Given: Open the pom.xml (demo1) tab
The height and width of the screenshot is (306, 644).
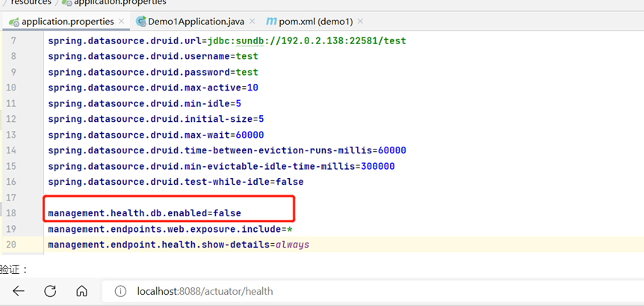Looking at the screenshot, I should (315, 22).
